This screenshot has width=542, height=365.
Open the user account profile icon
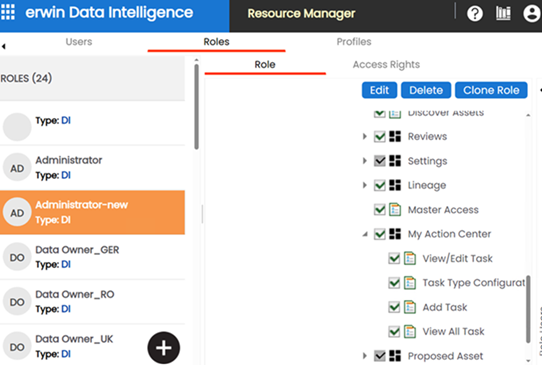(531, 13)
